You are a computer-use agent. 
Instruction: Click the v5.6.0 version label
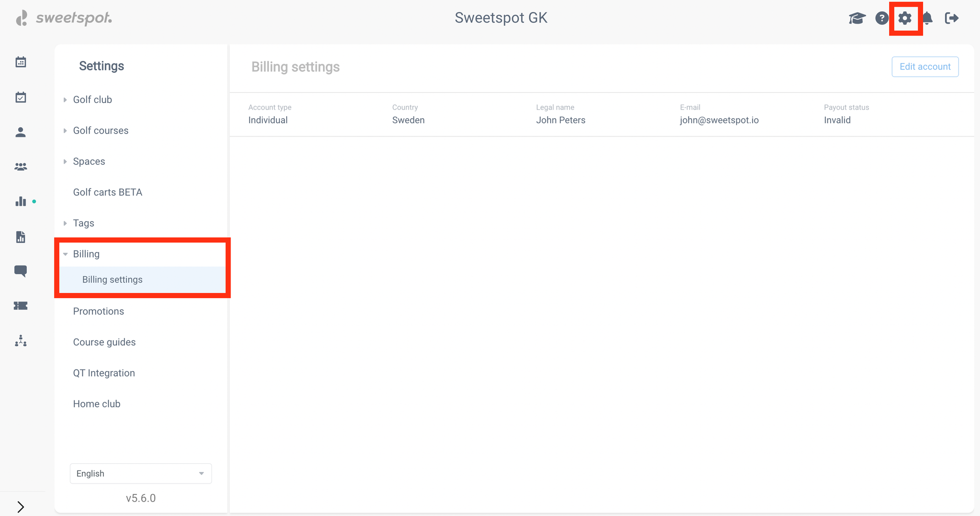point(141,498)
